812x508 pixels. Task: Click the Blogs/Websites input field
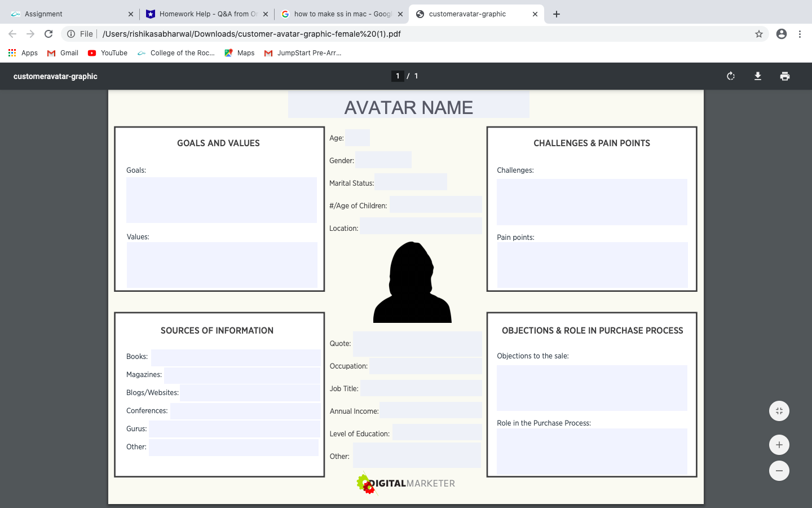[250, 393]
